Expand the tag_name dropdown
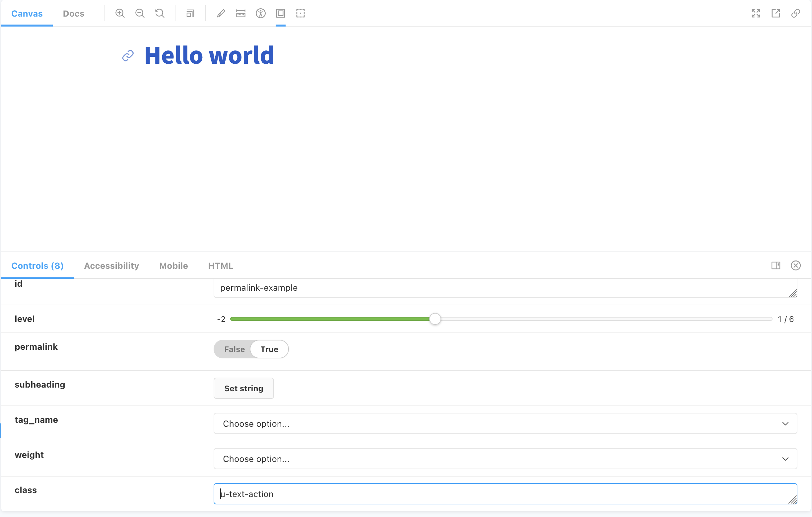Screen dimensions: 812x517 (505, 423)
